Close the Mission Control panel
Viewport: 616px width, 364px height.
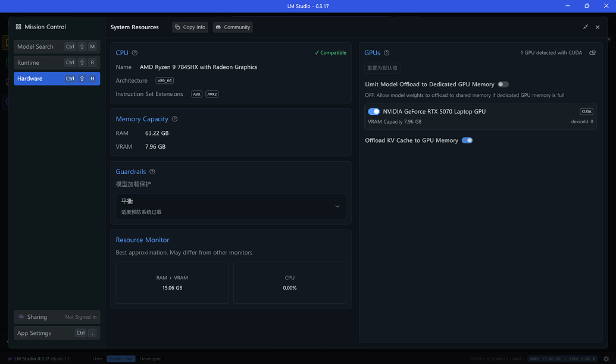(x=598, y=27)
